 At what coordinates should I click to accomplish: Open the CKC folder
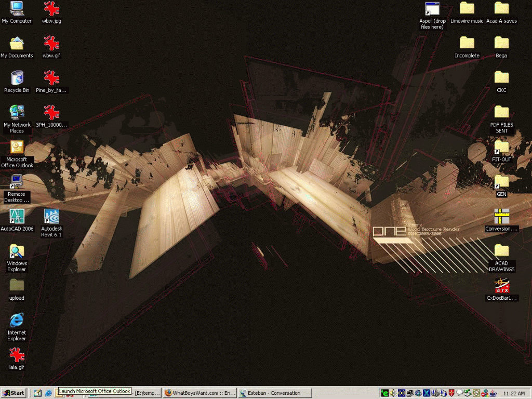501,82
